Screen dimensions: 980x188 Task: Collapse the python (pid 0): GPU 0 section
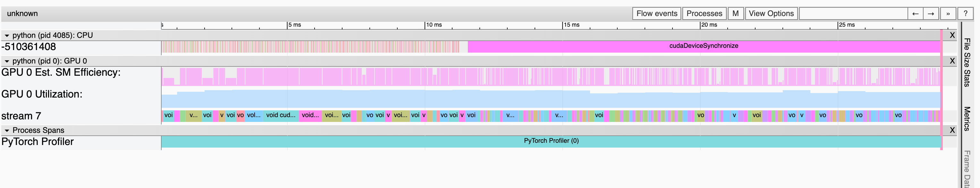(x=7, y=61)
